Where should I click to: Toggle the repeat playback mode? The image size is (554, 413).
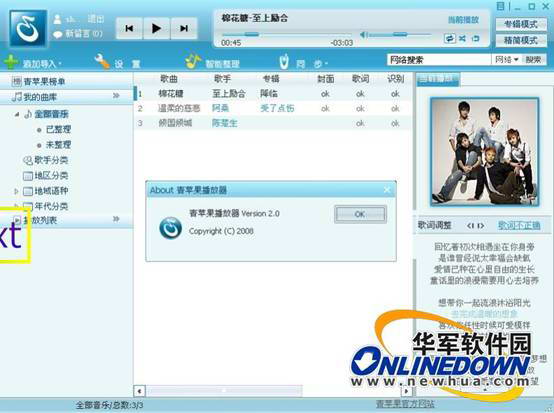pos(449,38)
